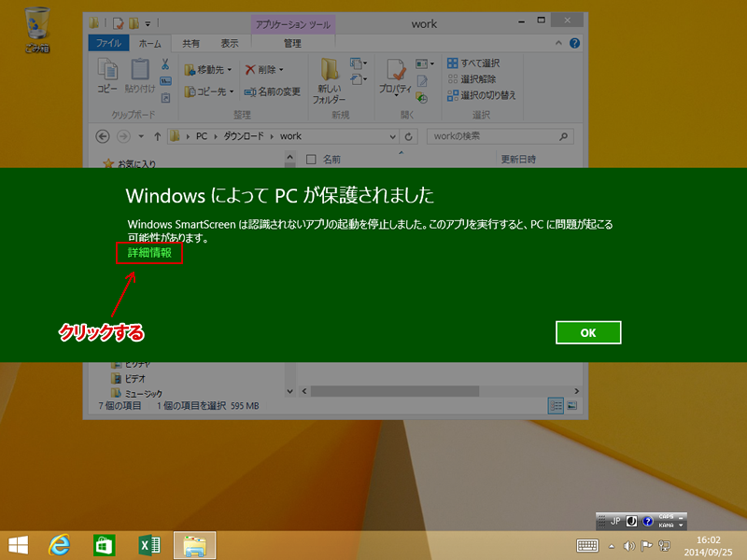The image size is (747, 560).
Task: Open the ribbon Open dropdown icon
Action: (425, 63)
